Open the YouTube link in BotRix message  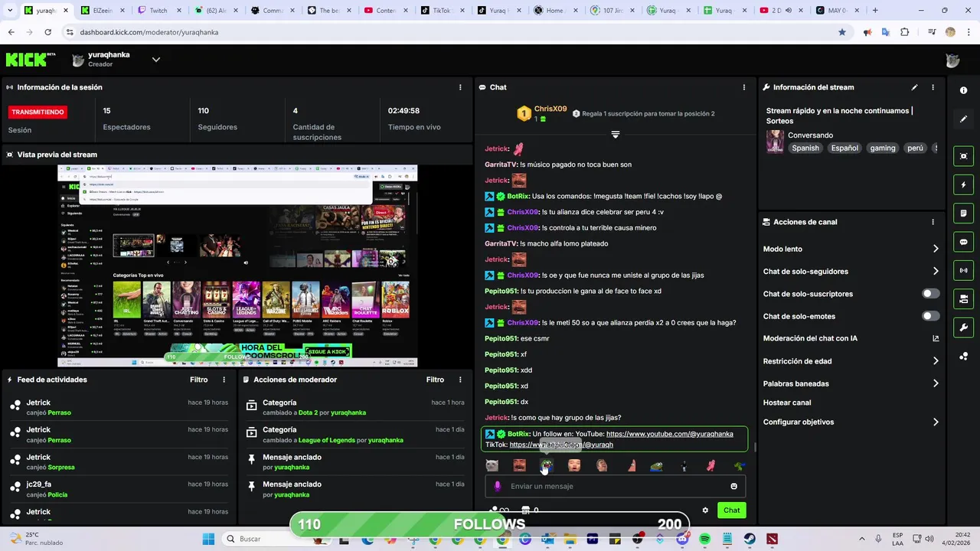669,434
